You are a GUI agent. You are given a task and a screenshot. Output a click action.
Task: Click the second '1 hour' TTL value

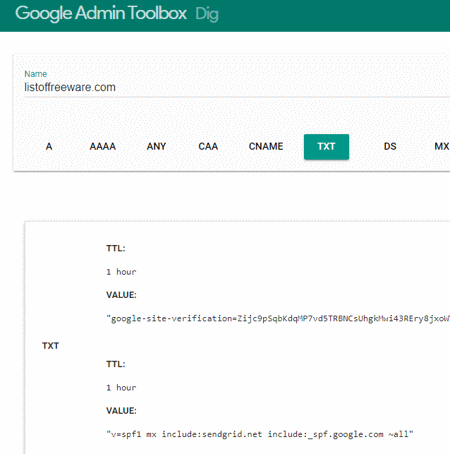click(x=121, y=388)
